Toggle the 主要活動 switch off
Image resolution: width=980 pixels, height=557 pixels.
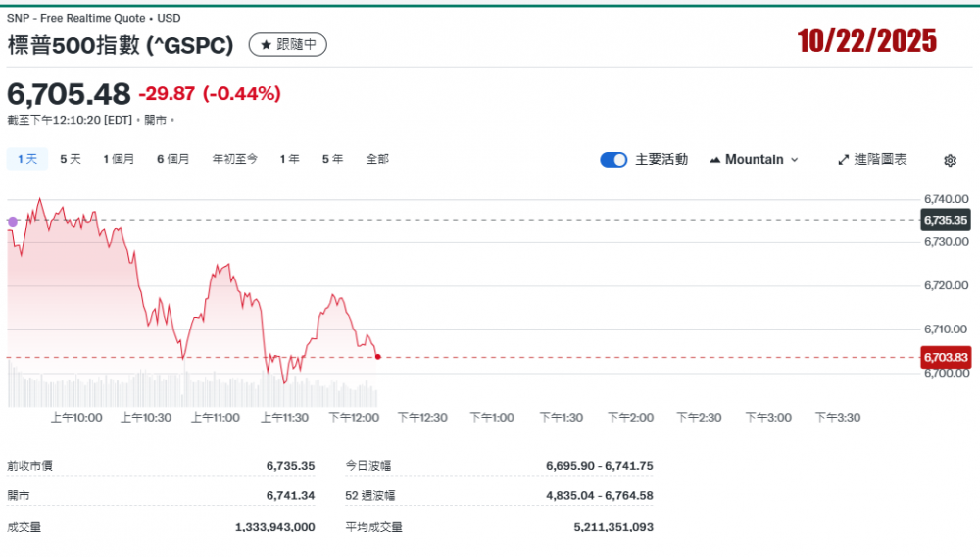(x=613, y=160)
